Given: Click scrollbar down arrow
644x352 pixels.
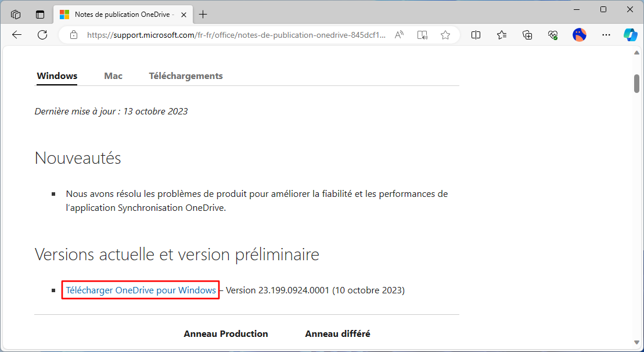Looking at the screenshot, I should 636,343.
